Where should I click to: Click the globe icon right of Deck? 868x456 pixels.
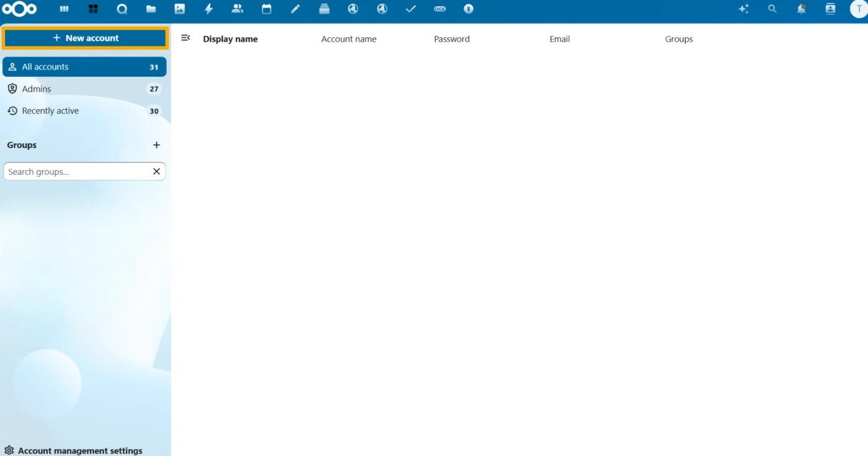(353, 9)
